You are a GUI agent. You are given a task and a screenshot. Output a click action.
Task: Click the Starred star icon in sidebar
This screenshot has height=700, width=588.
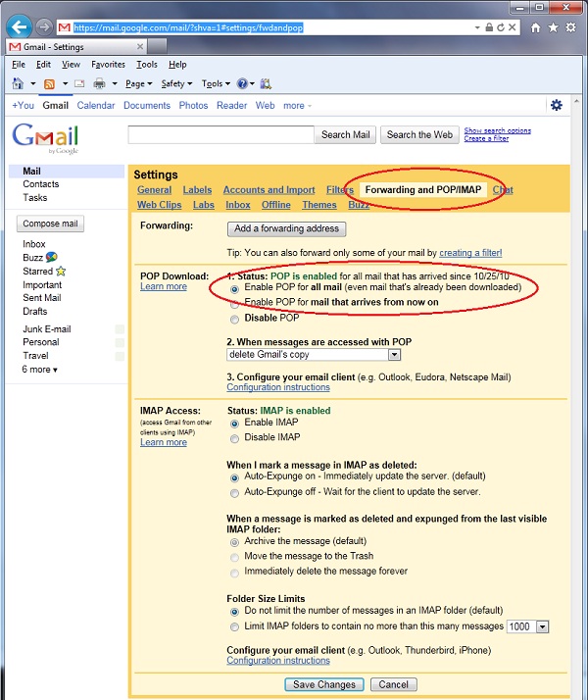(x=61, y=271)
